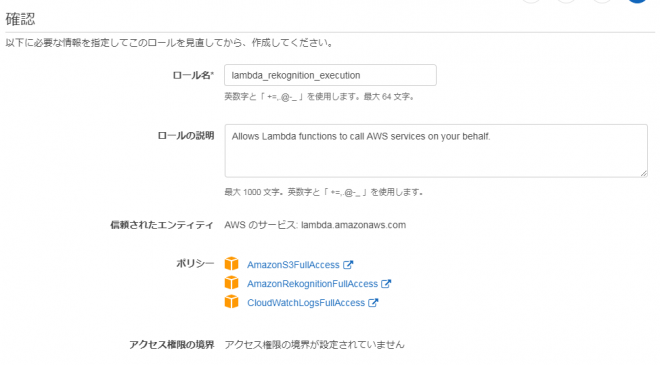Click the lambda.amazonaws.com trusted entity text
This screenshot has width=660, height=365.
tap(354, 225)
